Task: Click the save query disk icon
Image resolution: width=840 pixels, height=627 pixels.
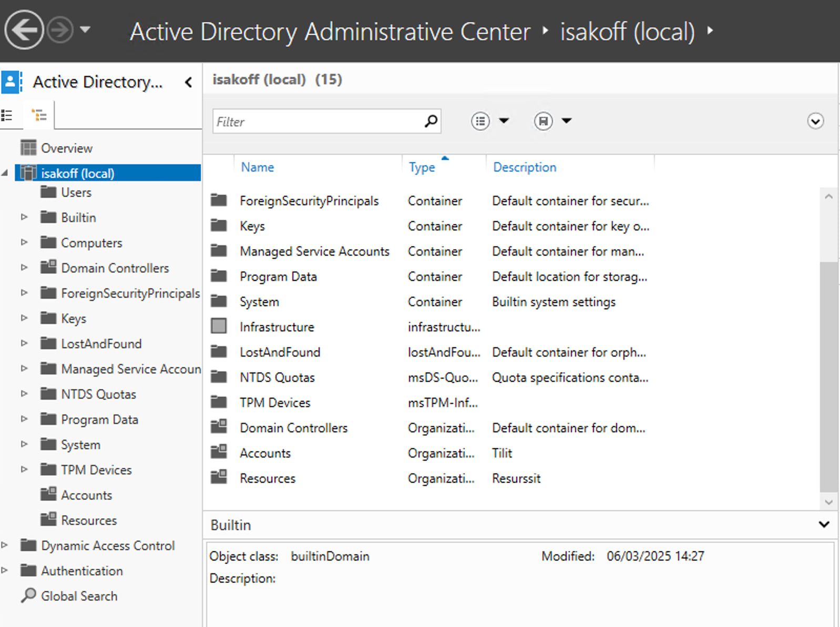Action: point(543,122)
